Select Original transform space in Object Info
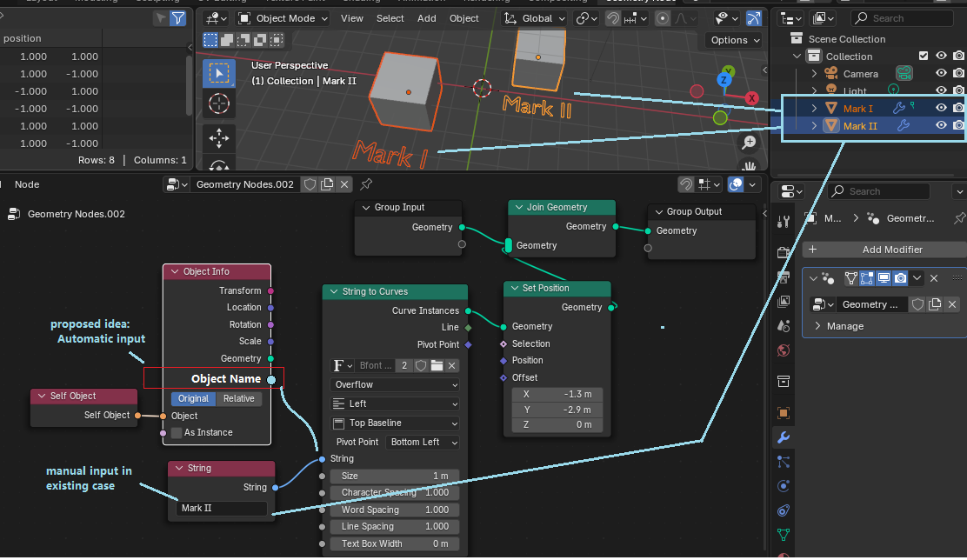Image resolution: width=967 pixels, height=560 pixels. click(194, 399)
